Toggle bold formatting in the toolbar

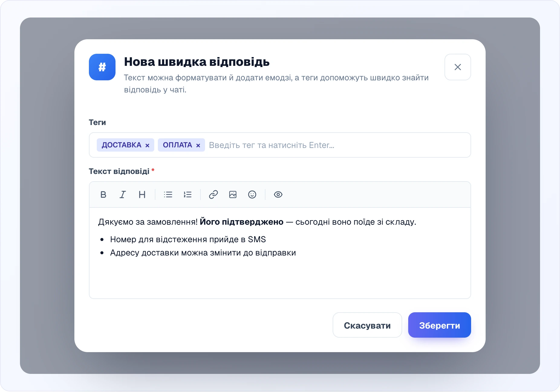pos(103,194)
